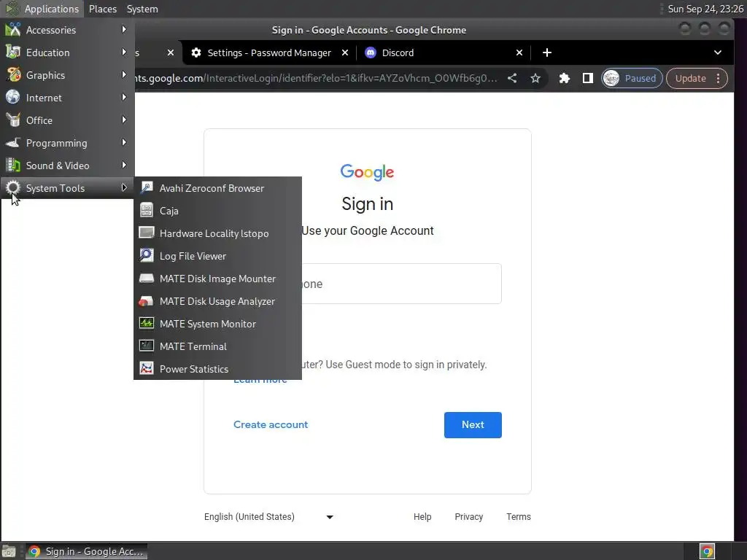Click the Hardware Locality lstopo icon

[x=146, y=233]
